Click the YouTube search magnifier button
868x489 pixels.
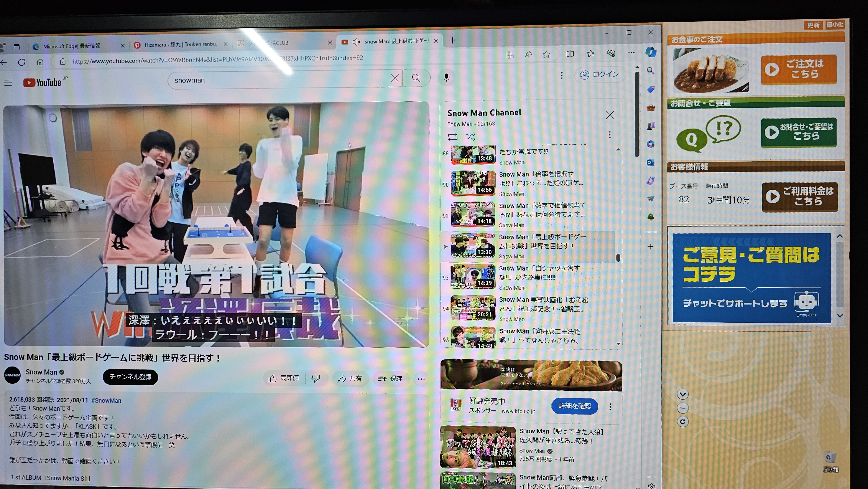pyautogui.click(x=416, y=78)
